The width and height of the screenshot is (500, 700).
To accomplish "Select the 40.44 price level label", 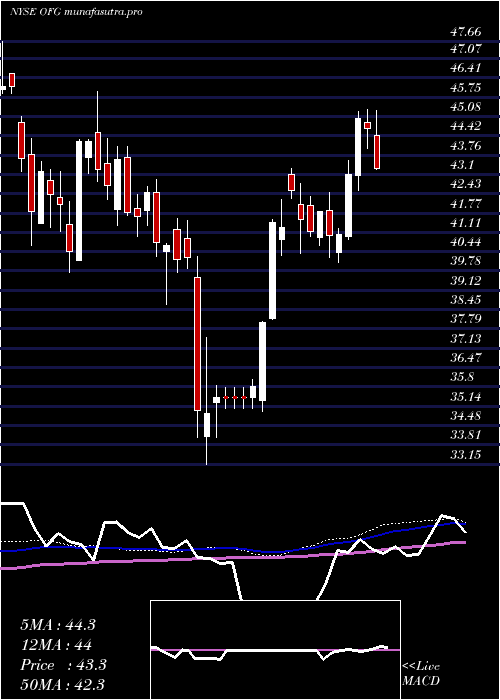I will tap(466, 242).
